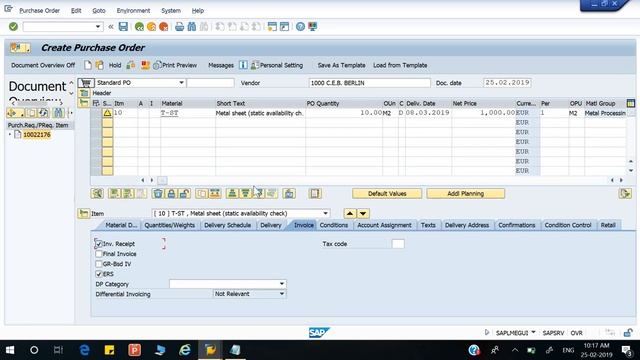Click the Block item lock icon

(171, 193)
